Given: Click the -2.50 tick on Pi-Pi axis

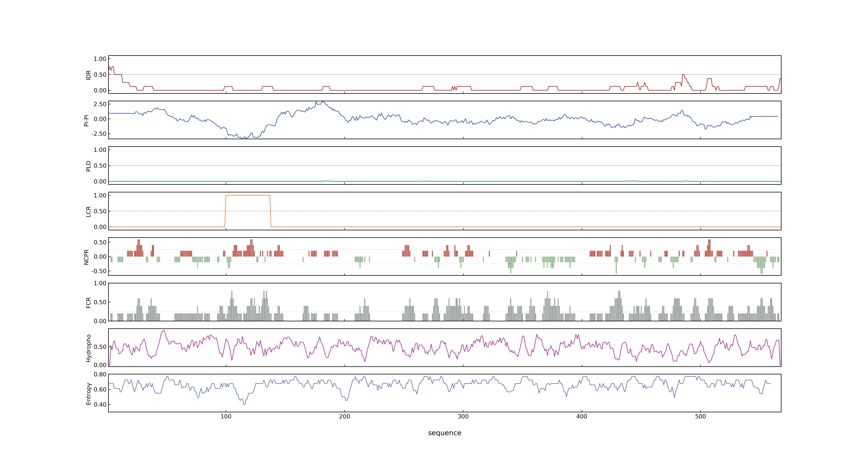Looking at the screenshot, I should [99, 134].
